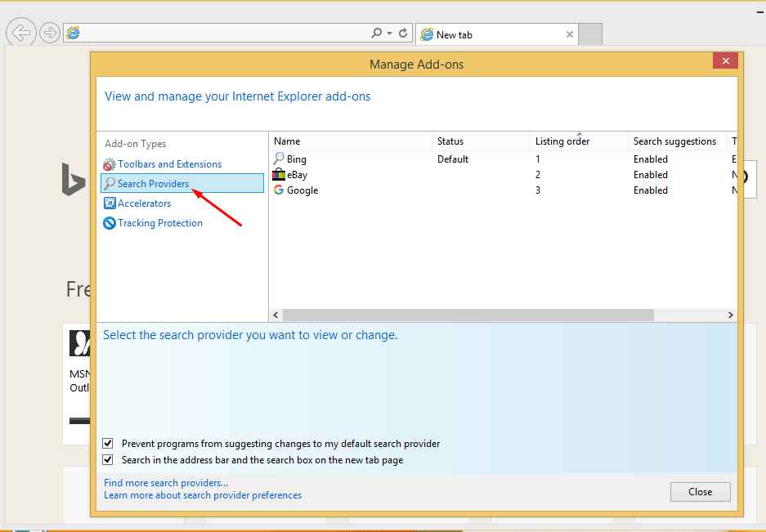Switch to the New tab browser tab
The image size is (766, 532).
(496, 34)
